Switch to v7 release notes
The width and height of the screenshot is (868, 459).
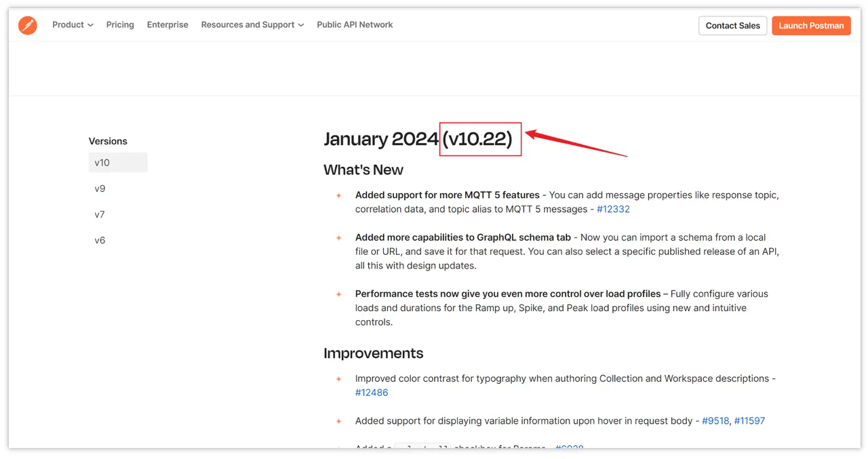[x=100, y=214]
